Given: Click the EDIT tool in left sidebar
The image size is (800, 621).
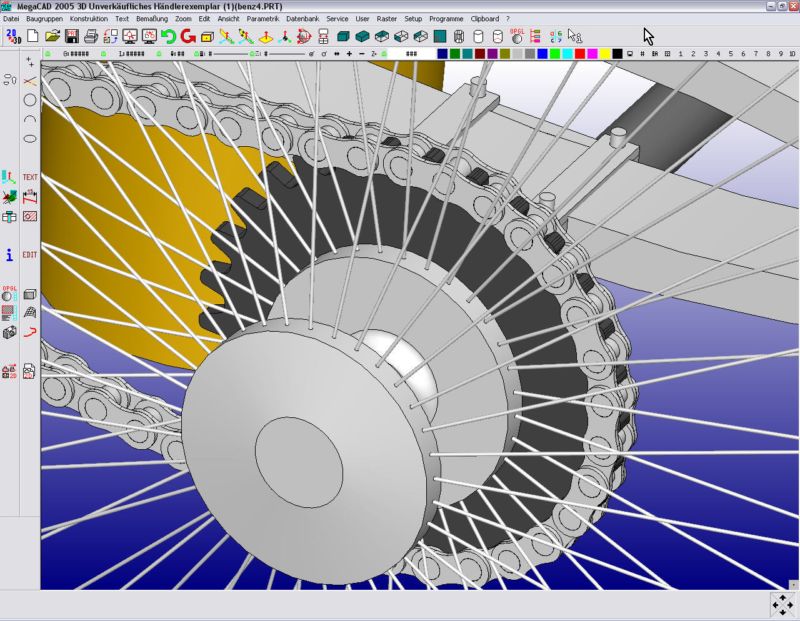Looking at the screenshot, I should (30, 255).
